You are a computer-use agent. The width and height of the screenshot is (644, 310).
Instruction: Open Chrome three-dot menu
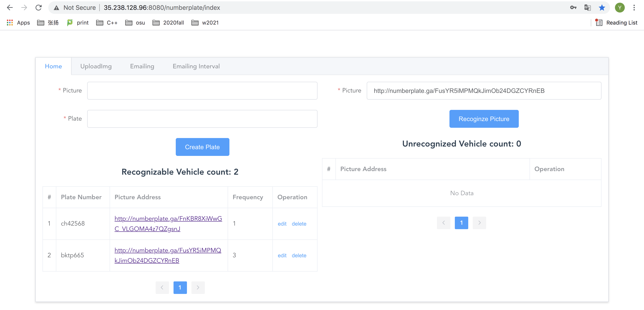point(634,8)
